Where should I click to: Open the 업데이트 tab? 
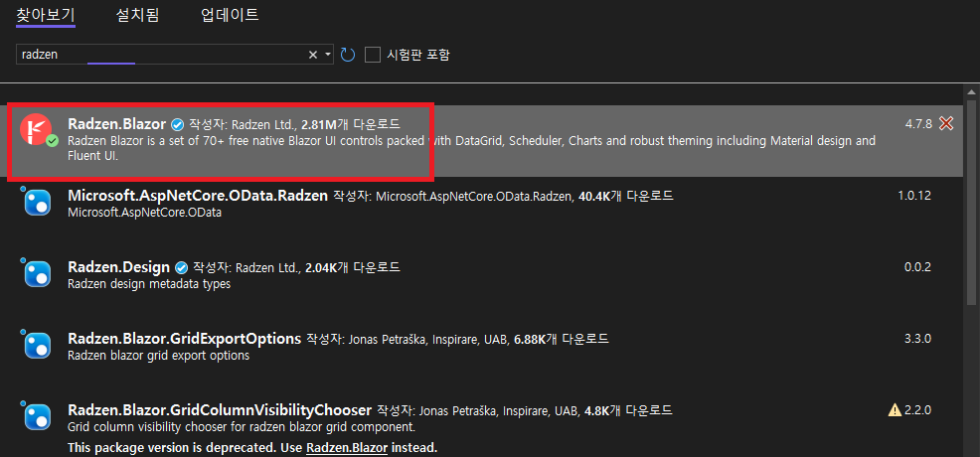(x=230, y=15)
